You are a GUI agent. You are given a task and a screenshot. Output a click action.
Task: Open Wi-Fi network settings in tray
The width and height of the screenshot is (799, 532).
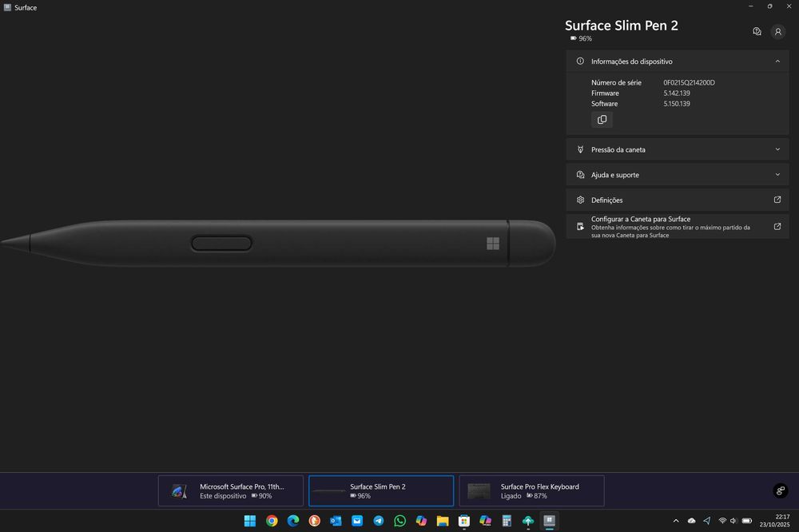(x=722, y=521)
